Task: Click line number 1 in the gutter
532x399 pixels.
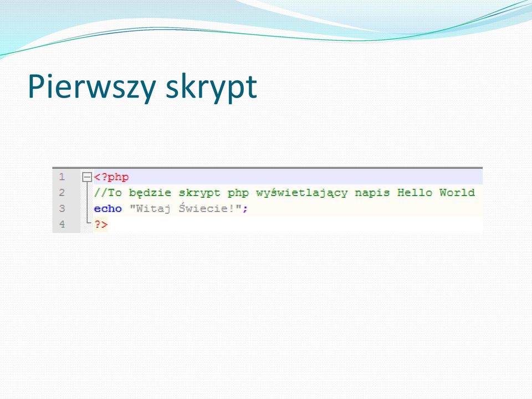Action: point(62,177)
